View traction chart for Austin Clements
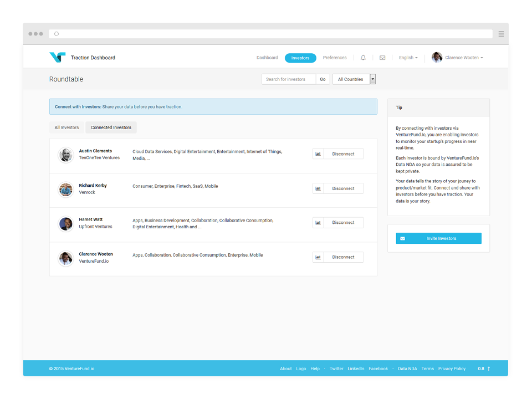This screenshot has width=532, height=399. [318, 154]
